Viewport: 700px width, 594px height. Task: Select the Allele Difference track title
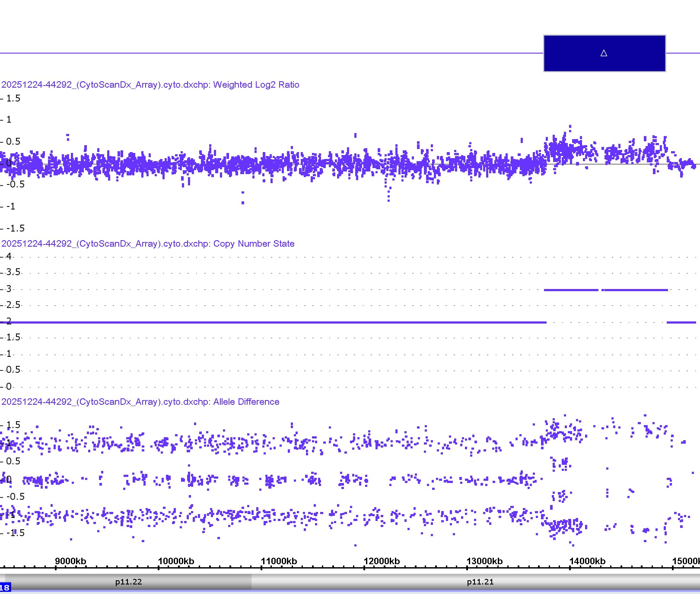click(140, 402)
